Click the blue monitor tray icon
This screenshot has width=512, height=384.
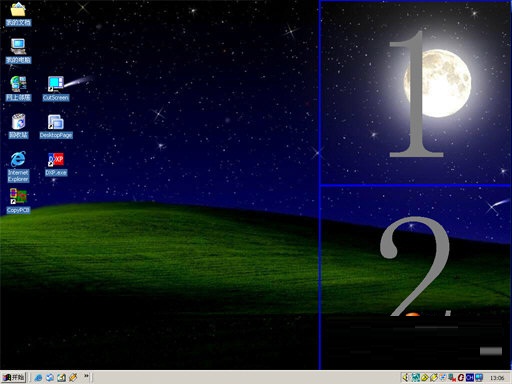[x=479, y=378]
